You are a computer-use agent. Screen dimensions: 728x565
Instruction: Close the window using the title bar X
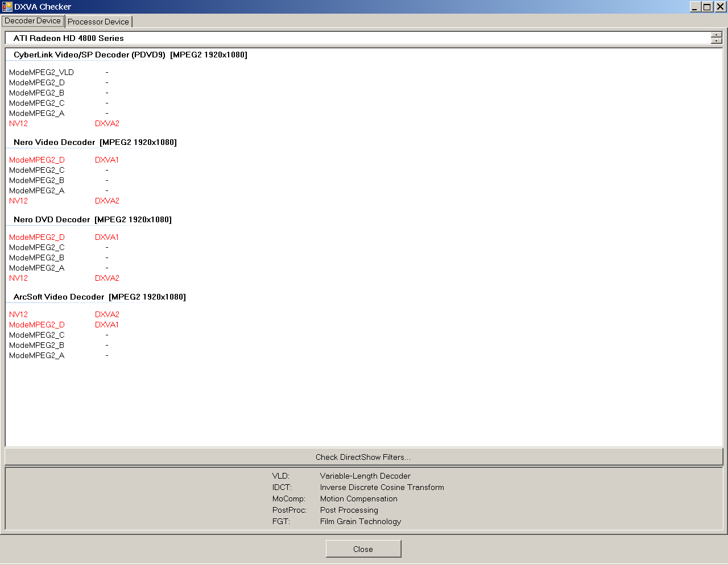tap(720, 7)
